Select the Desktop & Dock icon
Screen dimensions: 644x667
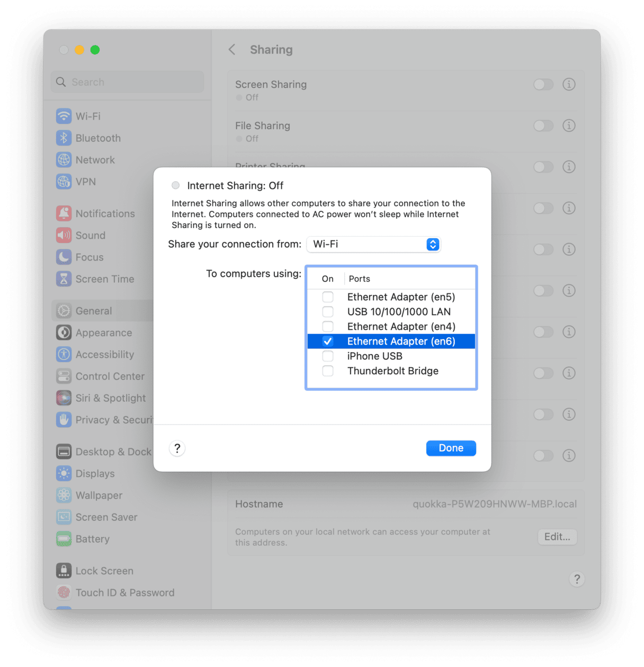coord(64,452)
